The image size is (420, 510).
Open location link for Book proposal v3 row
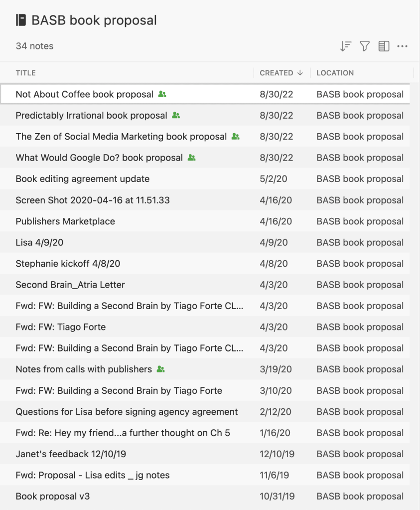360,497
